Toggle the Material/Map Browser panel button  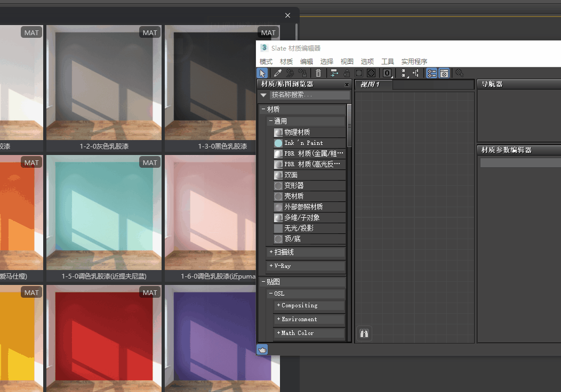coord(432,73)
